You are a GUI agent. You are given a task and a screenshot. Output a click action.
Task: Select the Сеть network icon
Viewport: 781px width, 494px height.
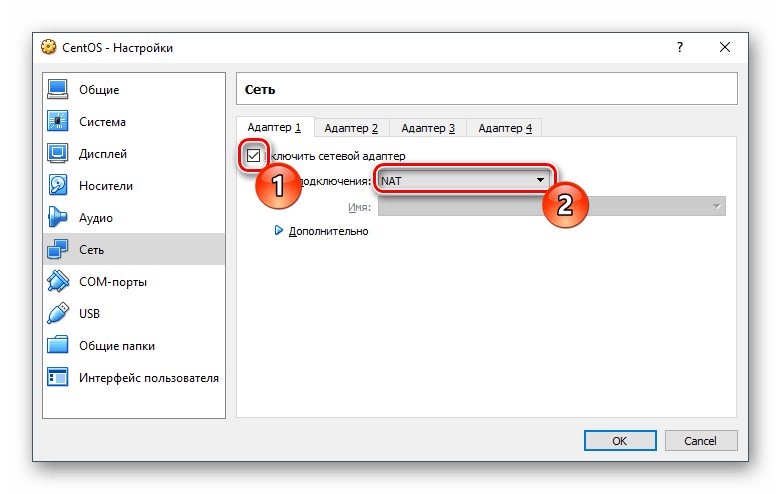[58, 249]
